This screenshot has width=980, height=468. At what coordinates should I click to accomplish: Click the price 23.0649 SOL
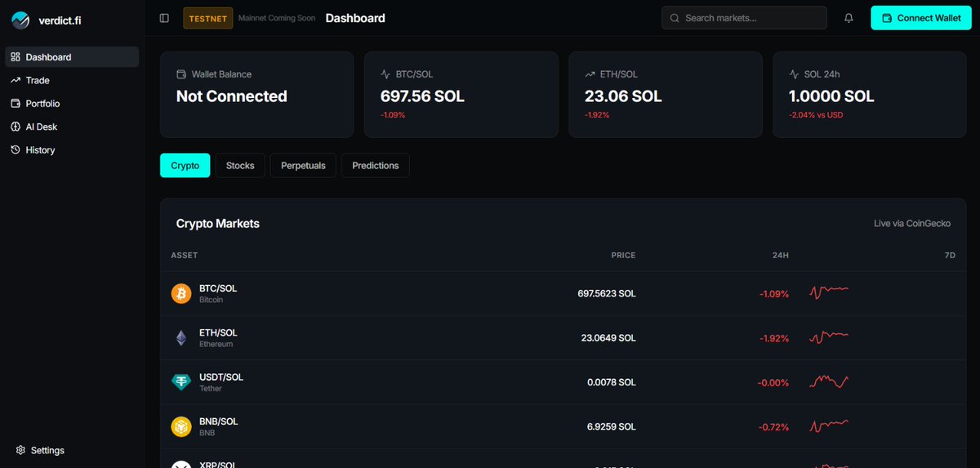click(608, 337)
